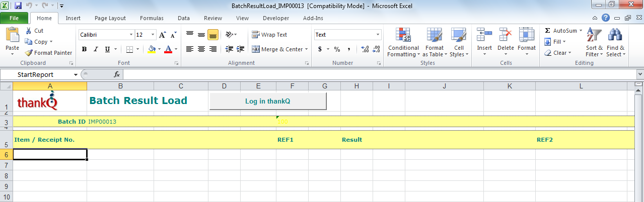644x202 pixels.
Task: Open the Borders button
Action: [129, 49]
